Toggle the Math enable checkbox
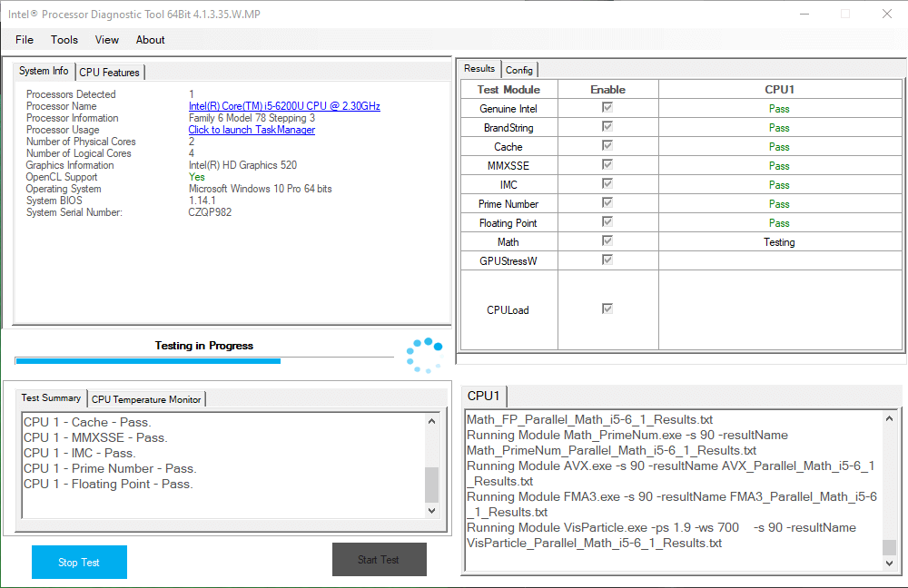This screenshot has width=908, height=588. point(607,241)
